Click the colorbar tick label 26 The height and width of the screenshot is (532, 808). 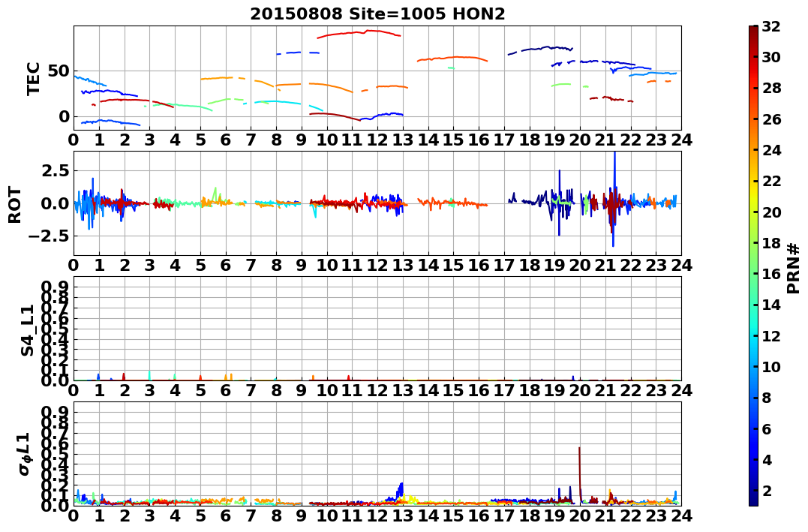(771, 119)
